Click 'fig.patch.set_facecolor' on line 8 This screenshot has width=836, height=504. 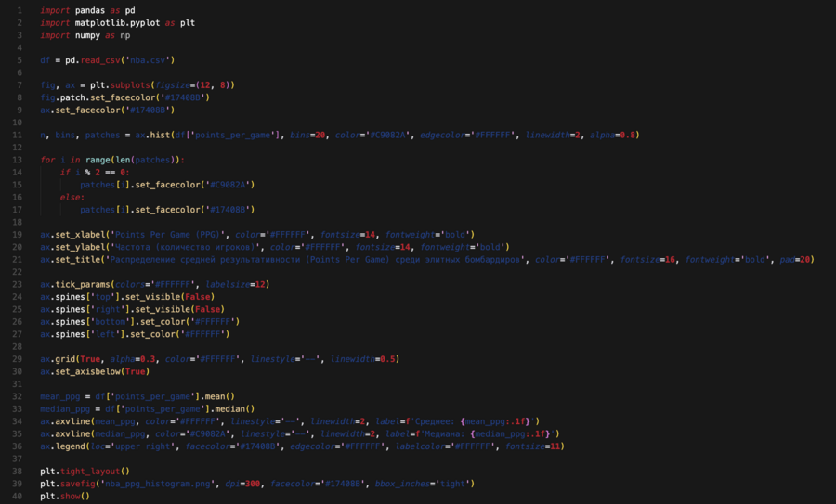98,97
